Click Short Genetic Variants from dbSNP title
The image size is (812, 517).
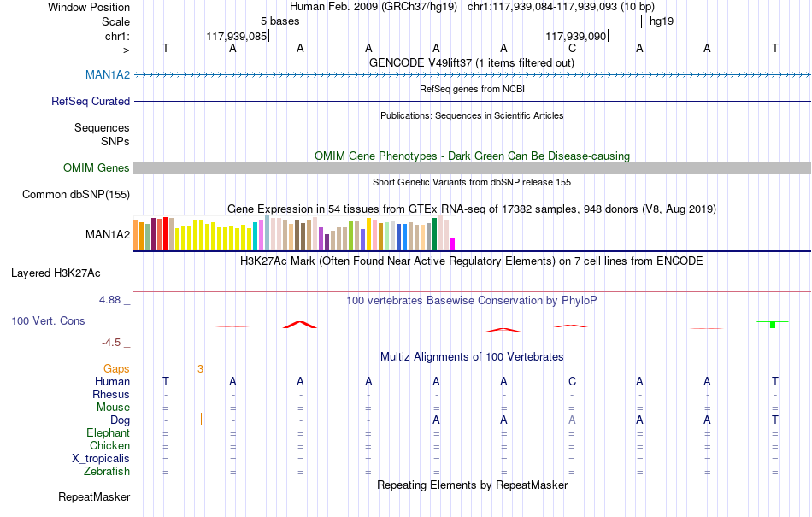(x=472, y=182)
